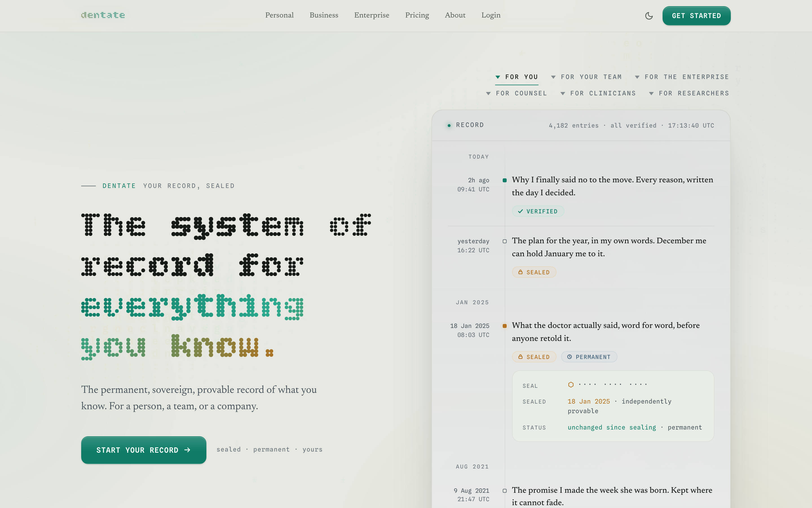Click the TODAY section label

pyautogui.click(x=478, y=157)
